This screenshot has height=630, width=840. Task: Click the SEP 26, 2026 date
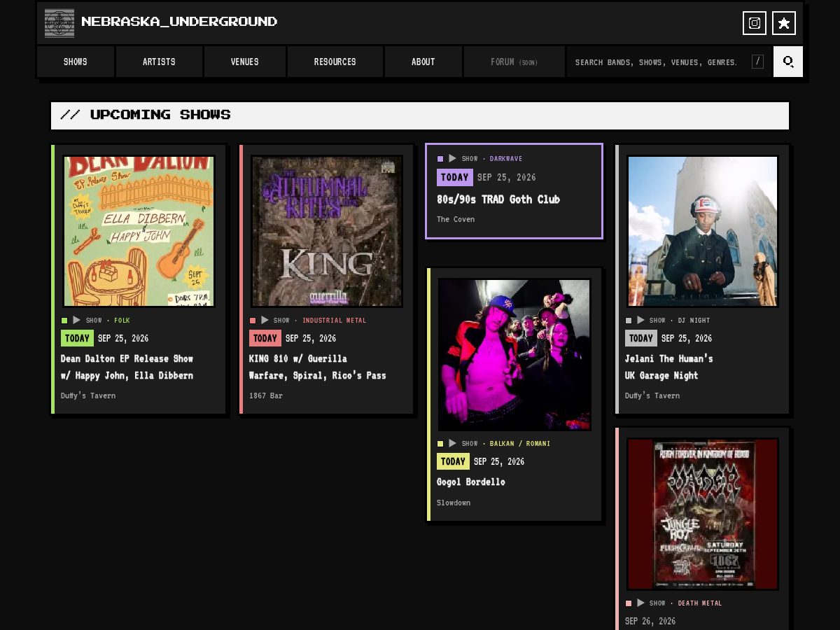click(x=650, y=622)
